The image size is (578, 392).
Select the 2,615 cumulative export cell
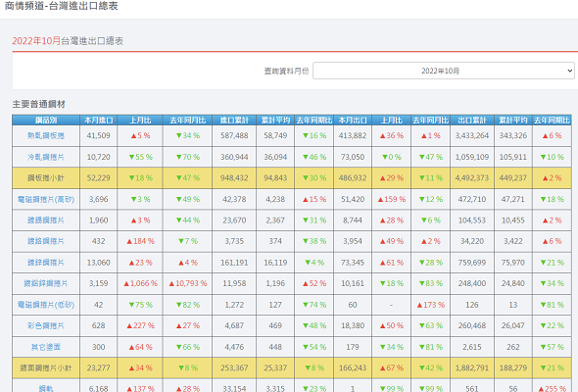tap(472, 347)
